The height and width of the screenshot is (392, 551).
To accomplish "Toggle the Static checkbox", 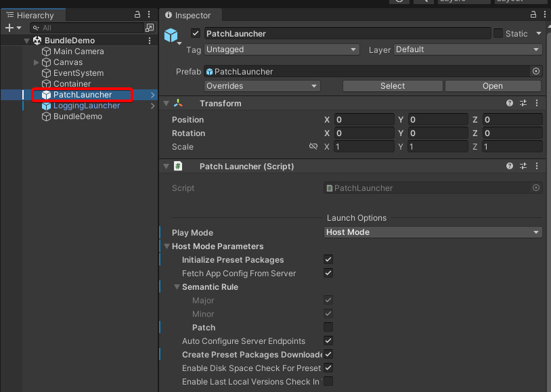I will [498, 34].
